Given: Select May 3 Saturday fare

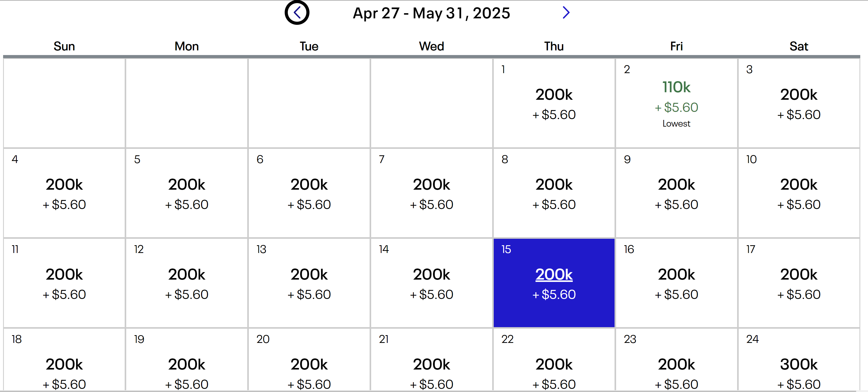Looking at the screenshot, I should click(799, 103).
